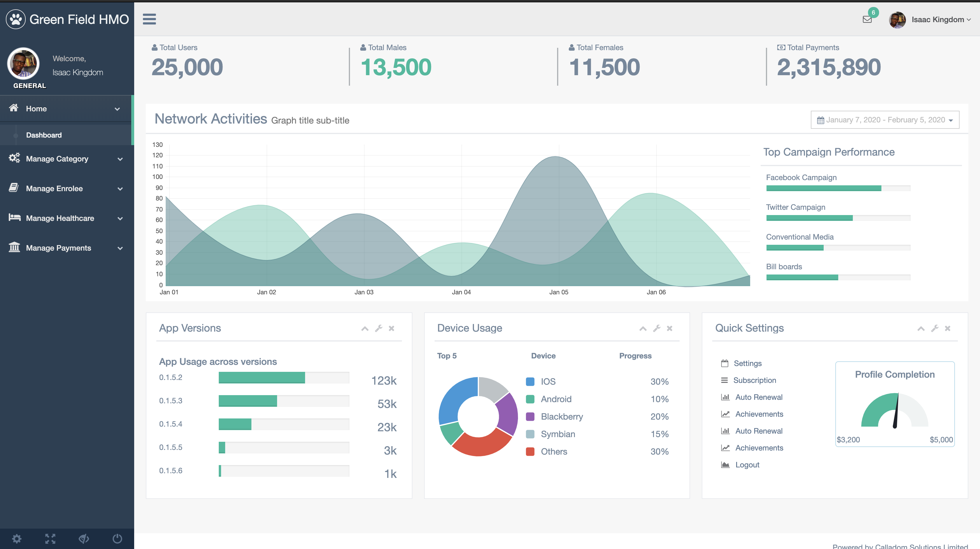Click Logout in Quick Settings list
Screen dimensions: 980x549
pos(747,464)
